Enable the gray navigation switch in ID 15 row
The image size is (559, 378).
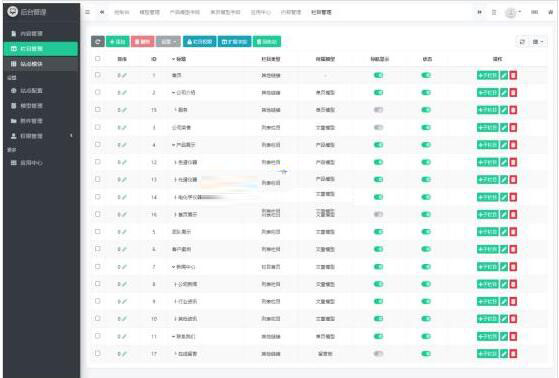pos(378,110)
